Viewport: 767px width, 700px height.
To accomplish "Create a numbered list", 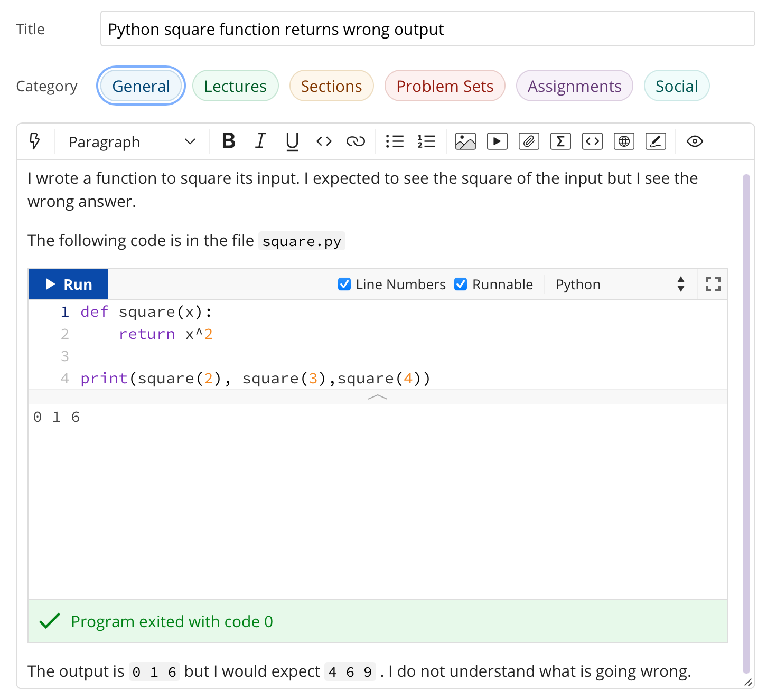I will 426,141.
